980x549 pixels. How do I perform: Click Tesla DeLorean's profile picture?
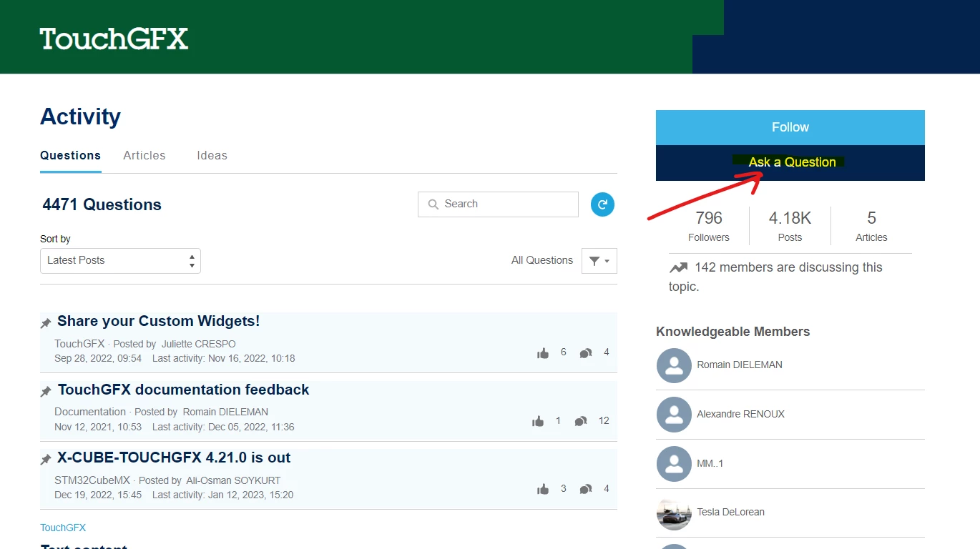[x=674, y=514]
